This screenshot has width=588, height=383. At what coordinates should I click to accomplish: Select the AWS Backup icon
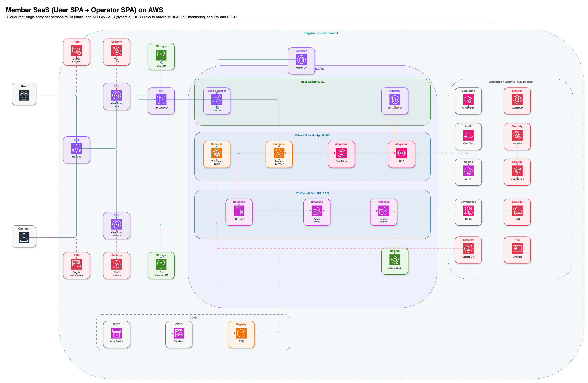395,259
